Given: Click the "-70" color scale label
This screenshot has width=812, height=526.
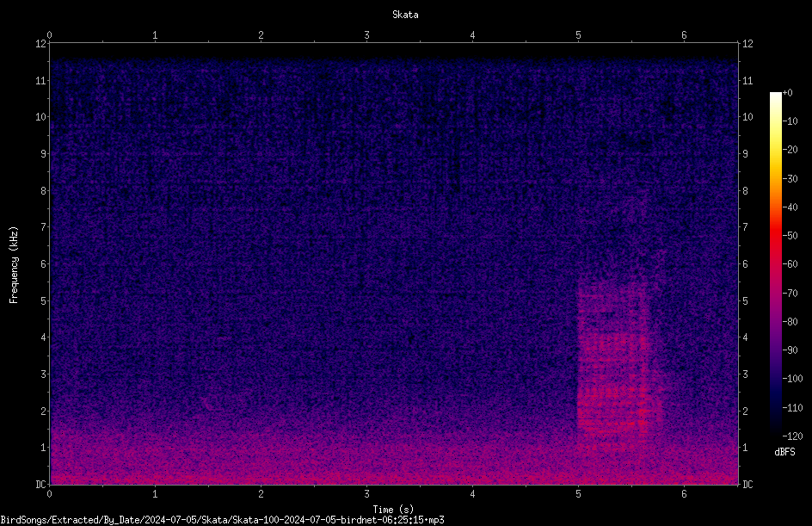Looking at the screenshot, I should point(790,294).
